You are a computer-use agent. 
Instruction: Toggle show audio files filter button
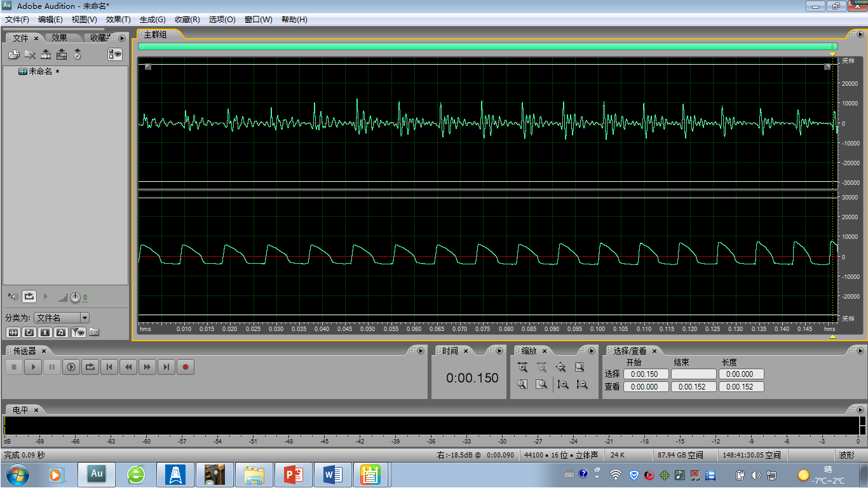(13, 332)
